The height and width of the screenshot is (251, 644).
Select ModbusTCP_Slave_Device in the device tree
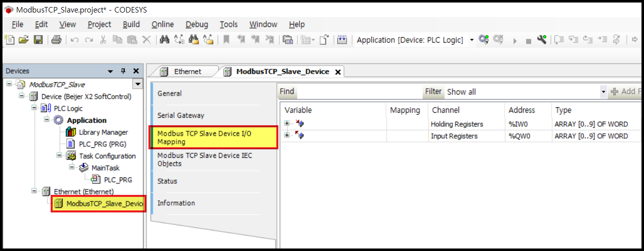pos(104,203)
